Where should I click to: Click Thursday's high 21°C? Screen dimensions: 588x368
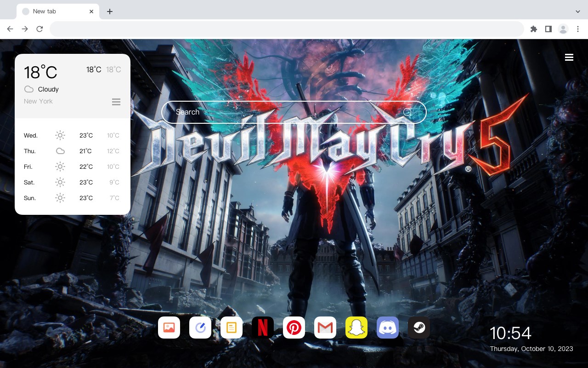point(86,151)
